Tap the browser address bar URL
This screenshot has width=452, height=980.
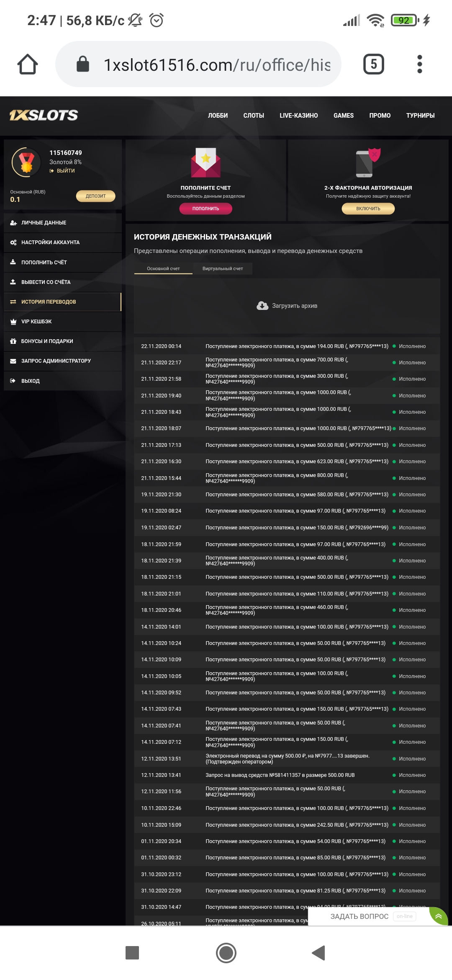[217, 65]
